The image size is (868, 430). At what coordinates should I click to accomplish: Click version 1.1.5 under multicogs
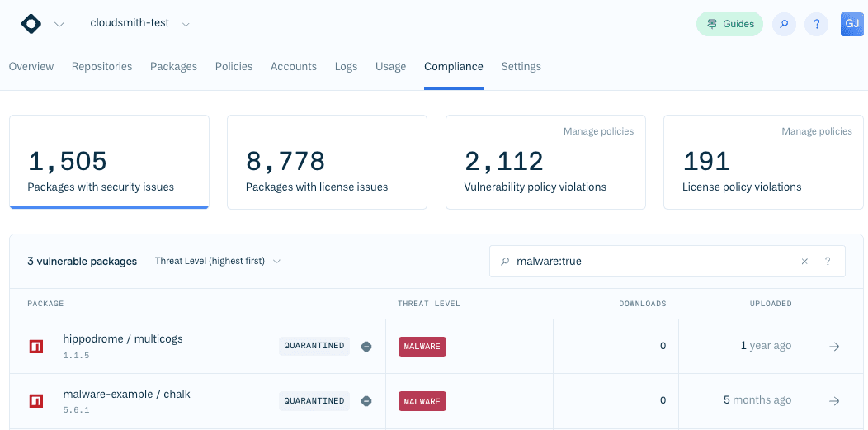click(x=77, y=355)
